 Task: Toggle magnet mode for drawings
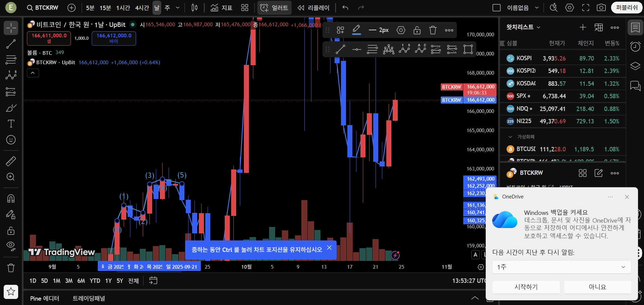[x=11, y=198]
